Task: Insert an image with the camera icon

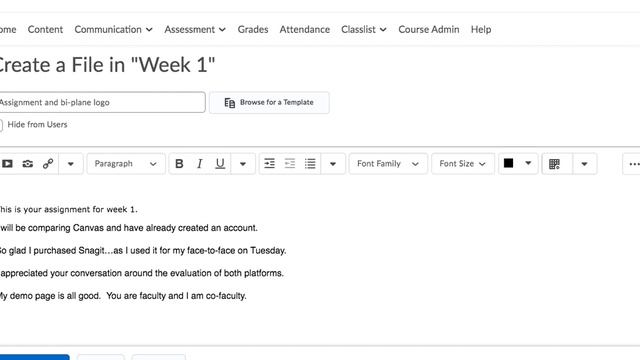Action: 28,164
